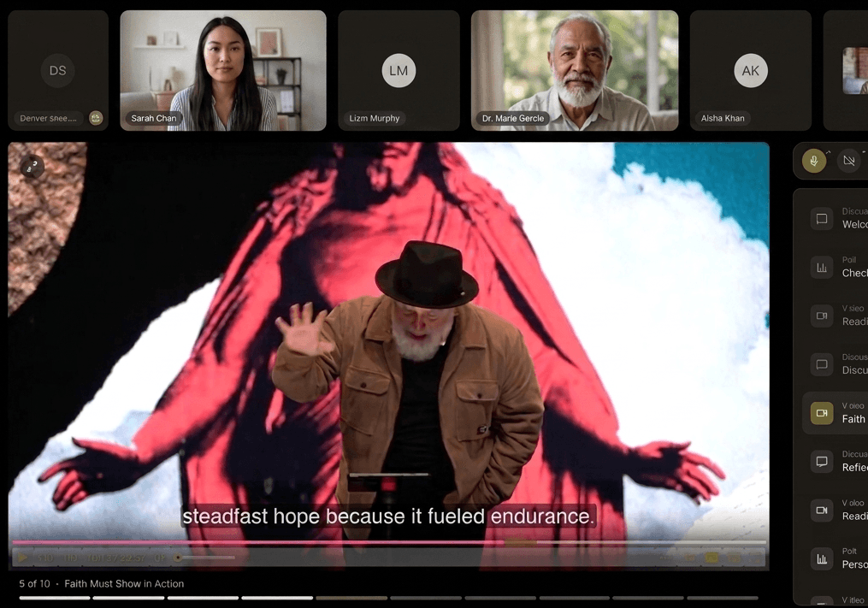Play the video using the play button
This screenshot has height=608, width=868.
click(22, 558)
